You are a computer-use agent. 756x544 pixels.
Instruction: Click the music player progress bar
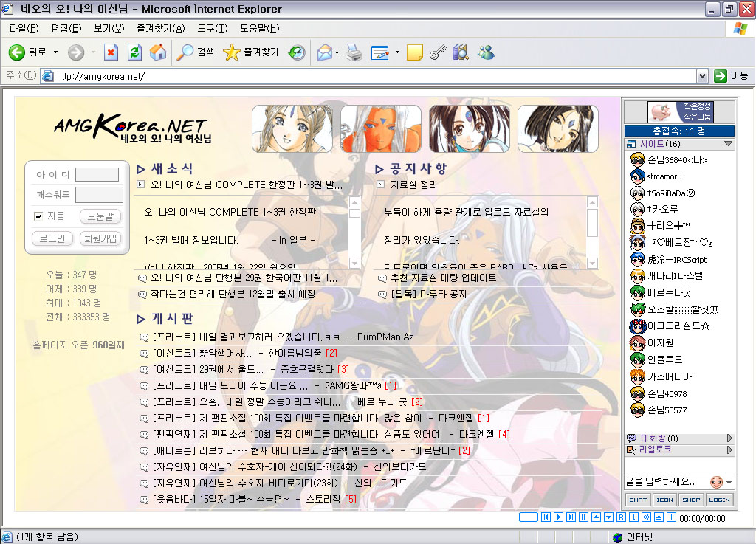529,517
